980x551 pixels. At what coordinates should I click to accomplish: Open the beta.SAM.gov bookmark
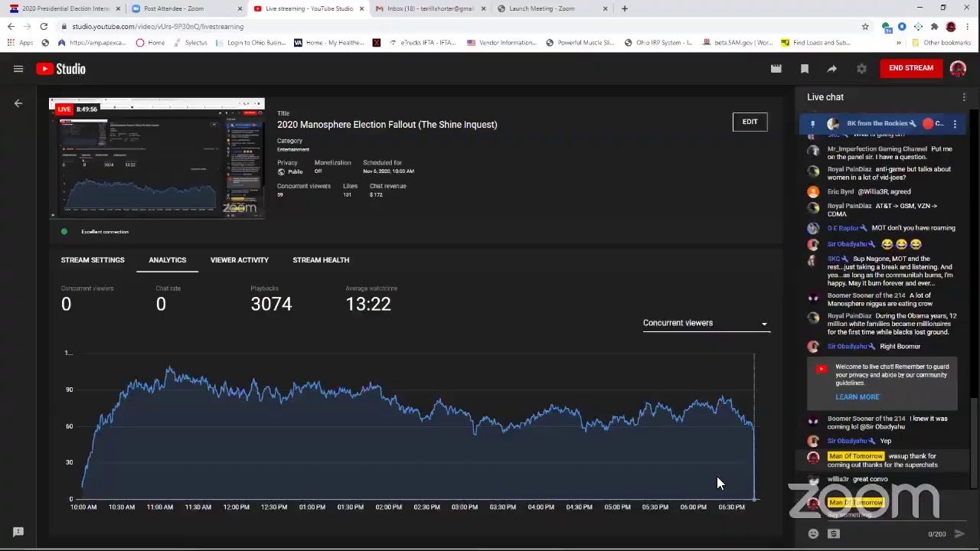click(739, 43)
